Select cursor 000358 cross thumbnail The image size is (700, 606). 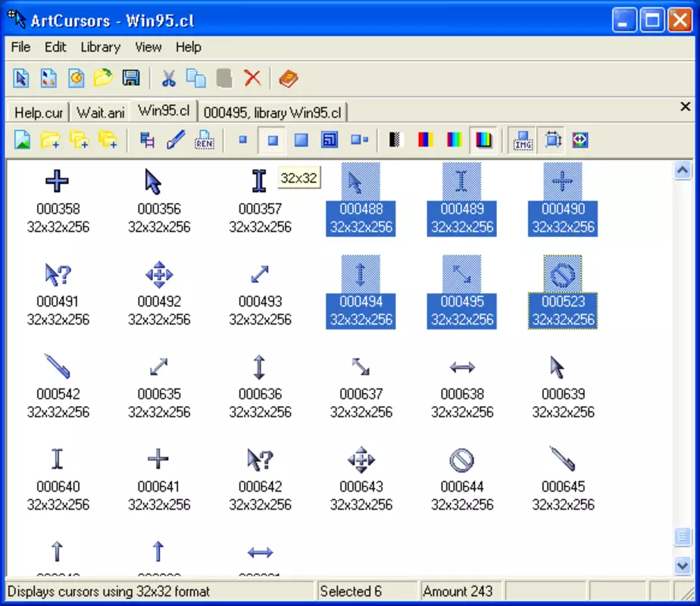58,181
